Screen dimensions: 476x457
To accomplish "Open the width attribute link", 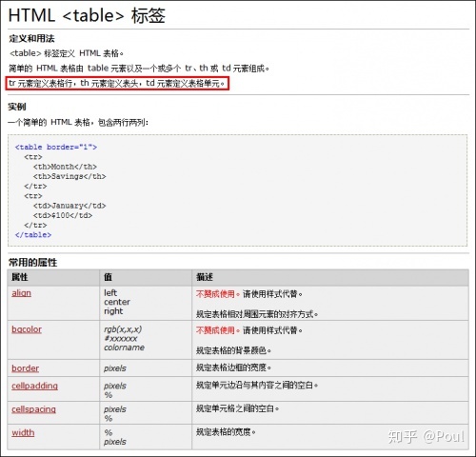I will (23, 432).
